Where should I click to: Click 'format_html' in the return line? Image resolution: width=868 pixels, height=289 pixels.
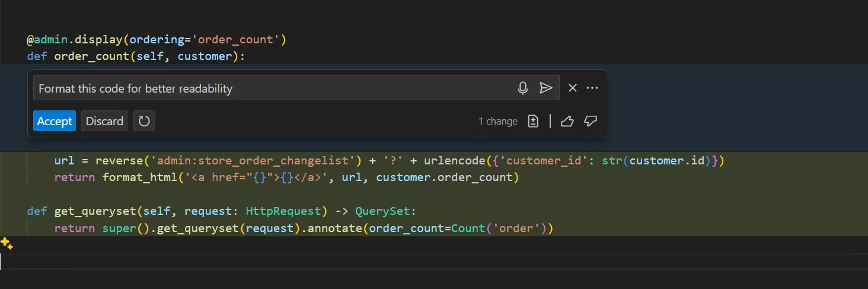140,177
